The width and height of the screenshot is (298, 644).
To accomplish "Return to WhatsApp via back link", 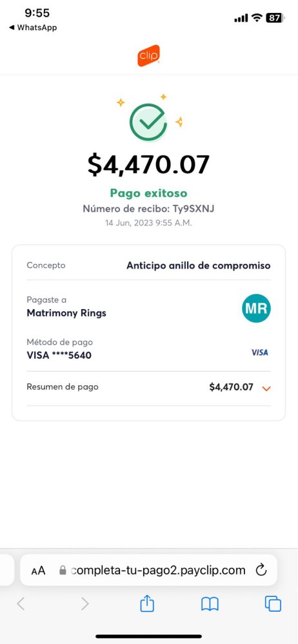I will pyautogui.click(x=33, y=28).
